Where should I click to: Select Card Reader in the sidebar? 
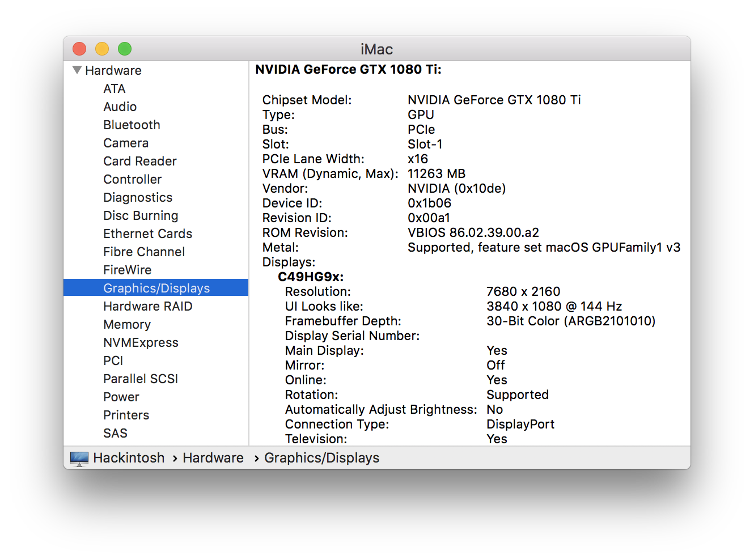click(140, 161)
